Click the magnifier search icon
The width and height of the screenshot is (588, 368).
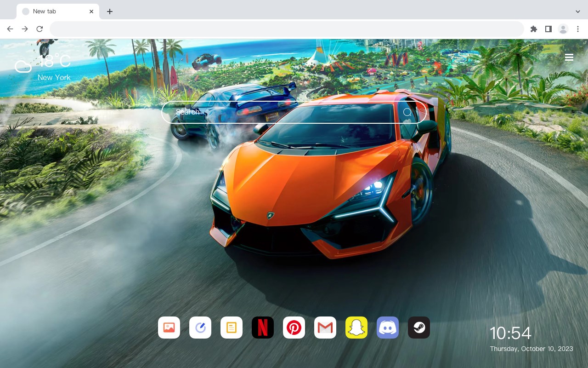pos(407,112)
